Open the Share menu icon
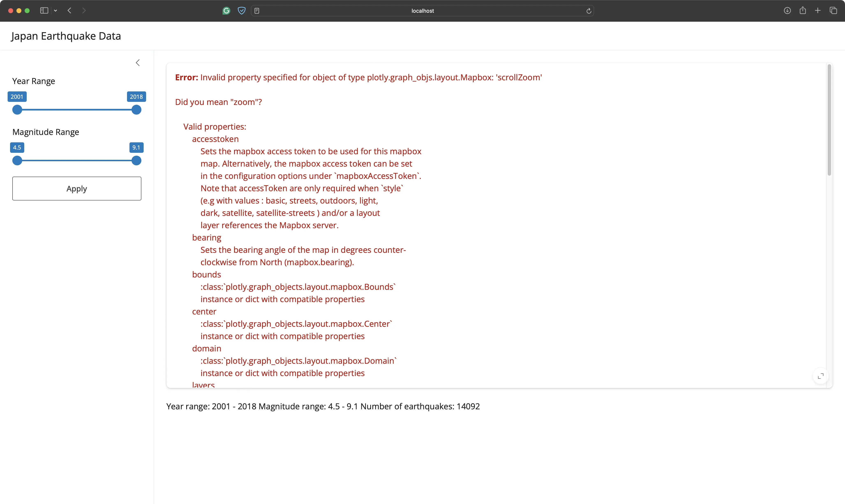This screenshot has width=845, height=504. pyautogui.click(x=802, y=10)
